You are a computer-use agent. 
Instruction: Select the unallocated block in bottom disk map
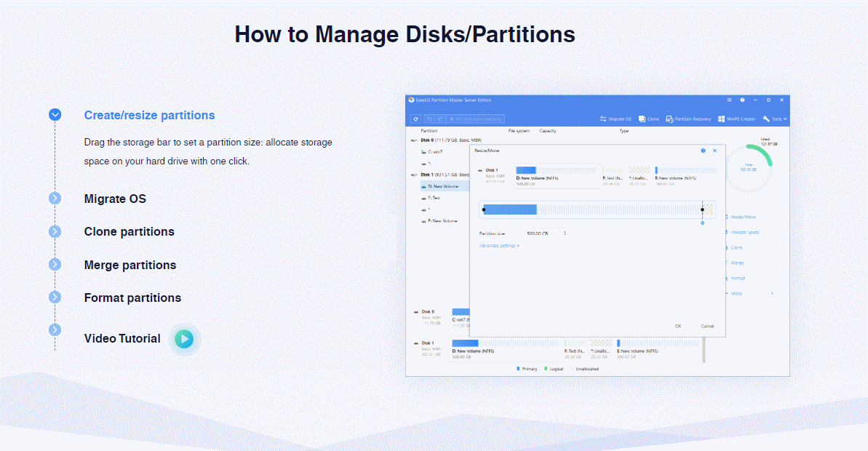(x=601, y=343)
